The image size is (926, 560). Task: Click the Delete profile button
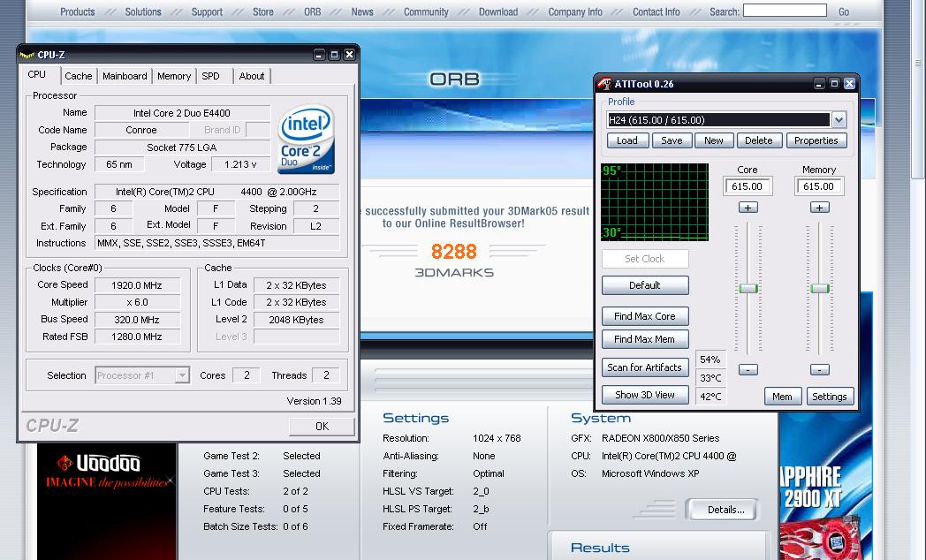758,140
